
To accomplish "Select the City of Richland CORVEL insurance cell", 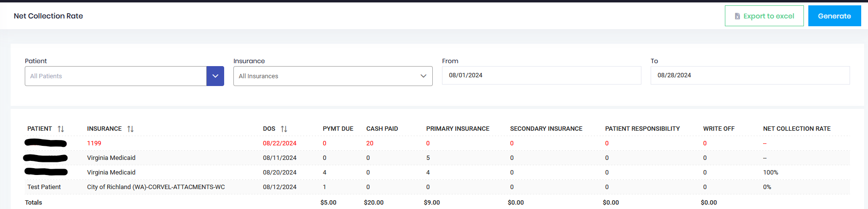I will click(x=156, y=187).
